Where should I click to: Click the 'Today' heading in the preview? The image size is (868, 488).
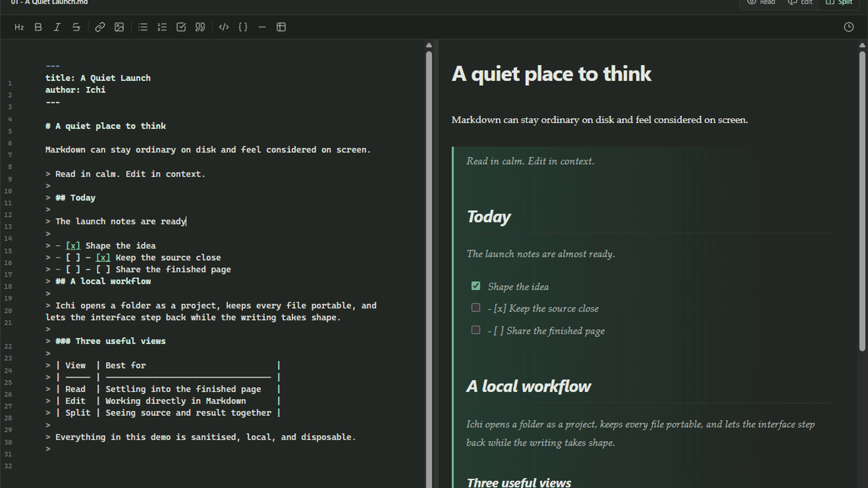(489, 217)
